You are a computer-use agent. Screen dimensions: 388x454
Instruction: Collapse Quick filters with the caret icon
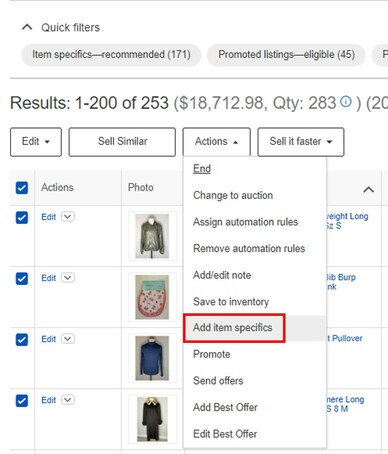tap(27, 27)
